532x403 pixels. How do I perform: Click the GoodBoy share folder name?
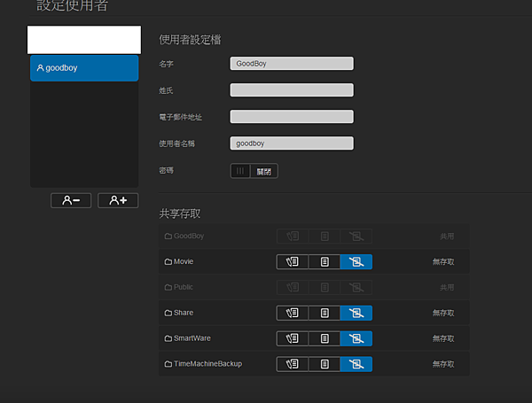tap(189, 236)
